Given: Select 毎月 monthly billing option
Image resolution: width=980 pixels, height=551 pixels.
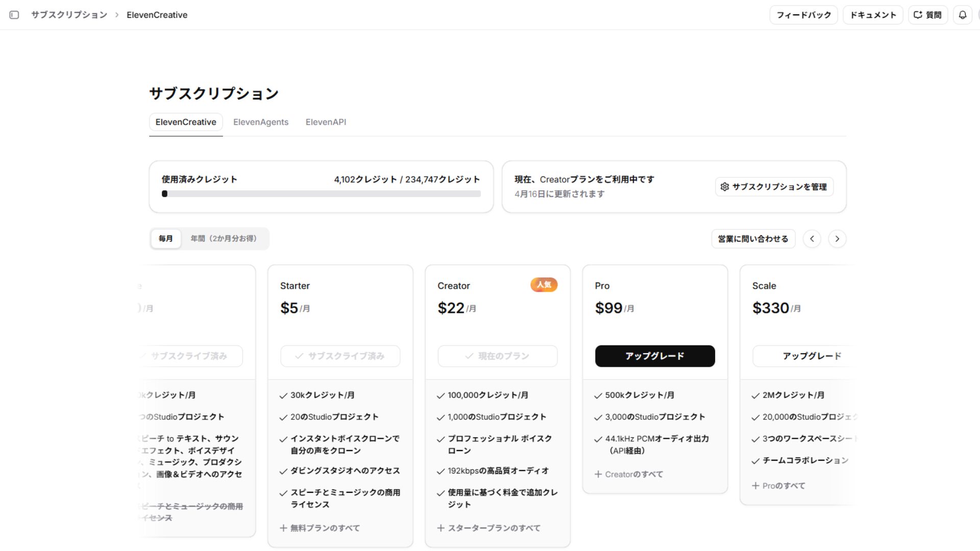Looking at the screenshot, I should pos(165,238).
